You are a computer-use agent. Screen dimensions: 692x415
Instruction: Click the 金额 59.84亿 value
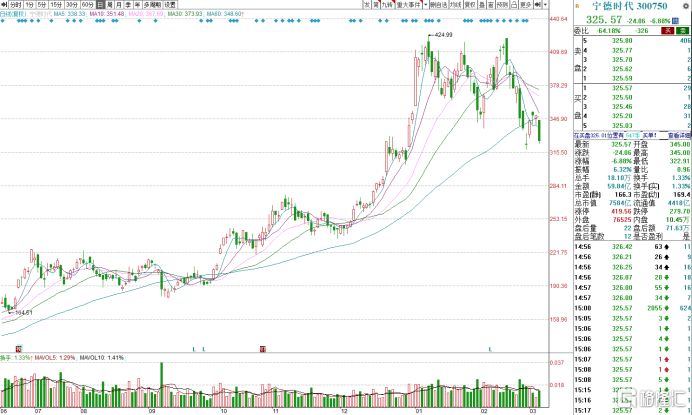tap(620, 186)
